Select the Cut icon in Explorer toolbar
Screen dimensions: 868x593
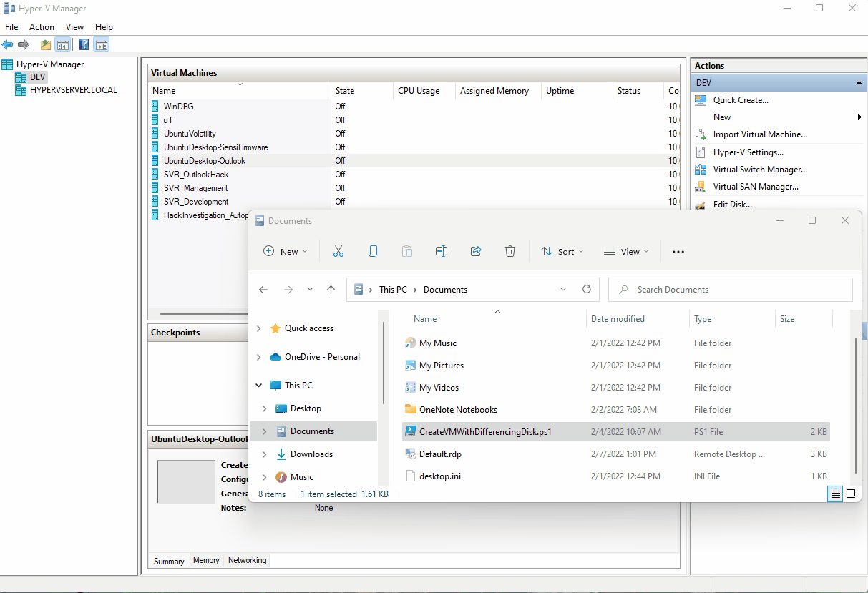tap(338, 251)
